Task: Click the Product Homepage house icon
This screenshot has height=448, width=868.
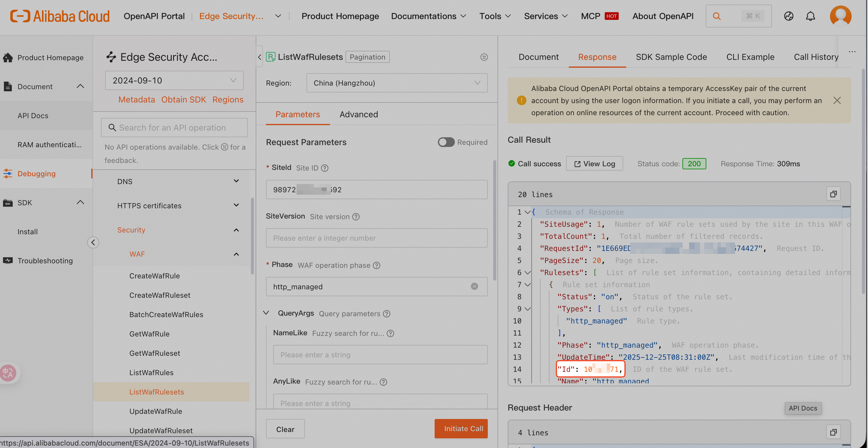Action: [8, 58]
